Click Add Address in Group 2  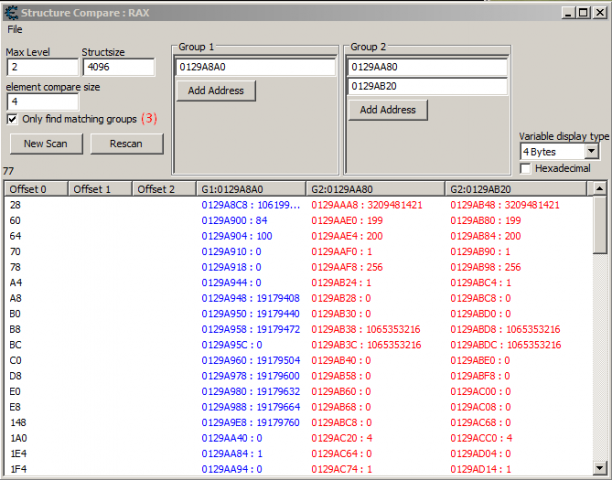coord(388,110)
